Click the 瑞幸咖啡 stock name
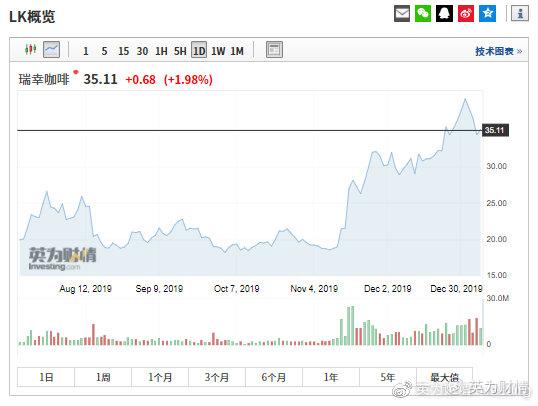Screen dimensions: 538x406 click(44, 79)
